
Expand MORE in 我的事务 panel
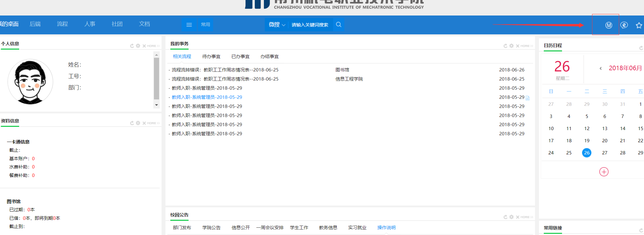click(526, 46)
